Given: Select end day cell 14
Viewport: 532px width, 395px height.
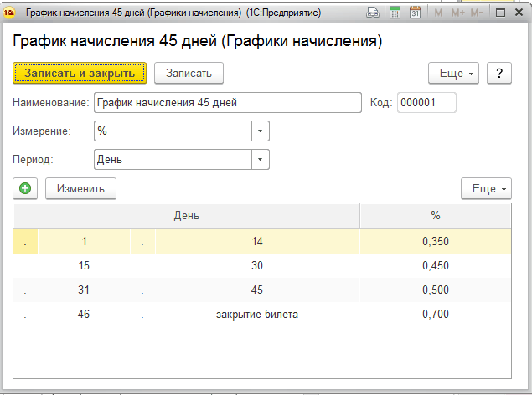Looking at the screenshot, I should point(257,241).
